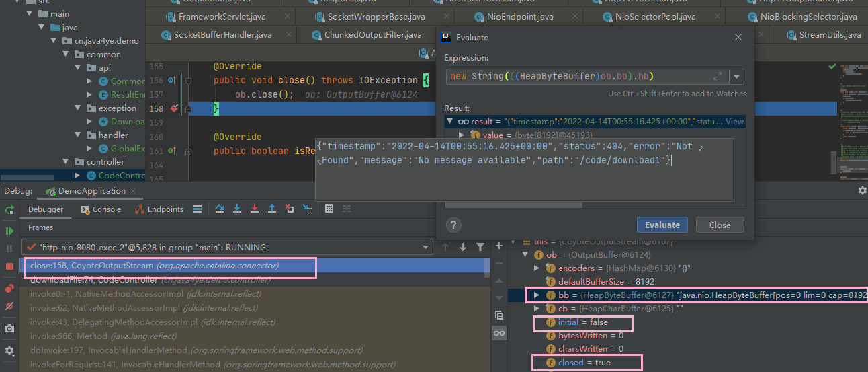Image resolution: width=868 pixels, height=372 pixels.
Task: Click line 158 breakpoint icon in gutter
Action: [x=174, y=108]
